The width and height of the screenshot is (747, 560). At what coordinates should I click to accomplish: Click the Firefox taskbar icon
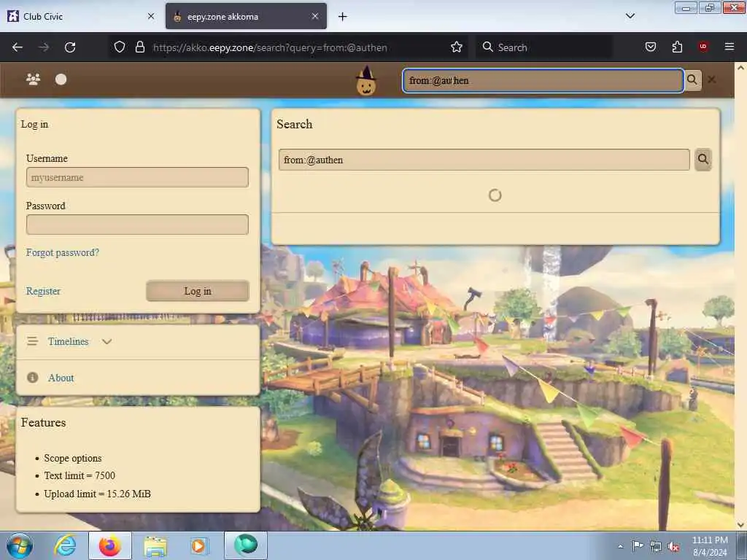110,545
